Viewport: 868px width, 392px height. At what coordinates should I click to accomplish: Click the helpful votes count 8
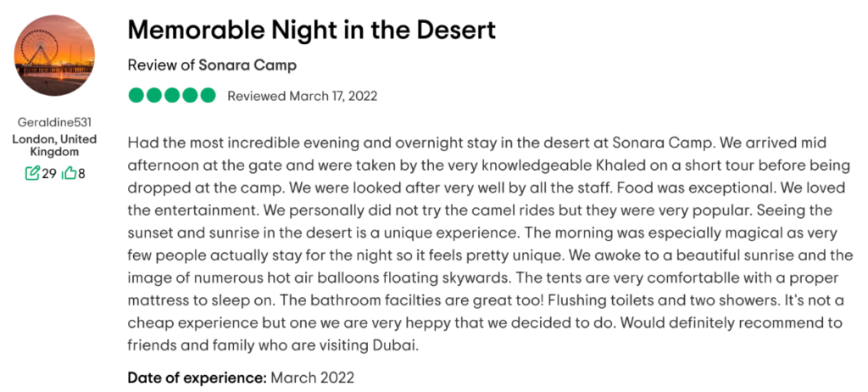click(x=81, y=174)
